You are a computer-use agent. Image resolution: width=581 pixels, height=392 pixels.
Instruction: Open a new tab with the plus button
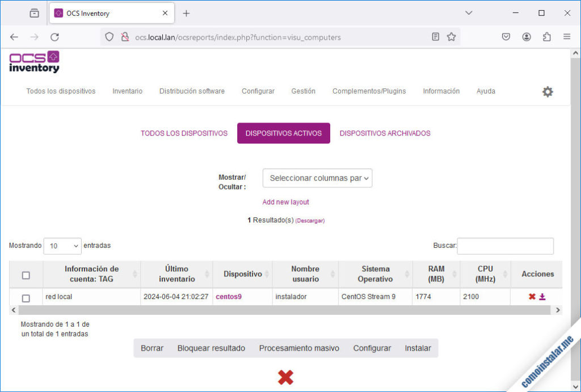click(x=186, y=14)
